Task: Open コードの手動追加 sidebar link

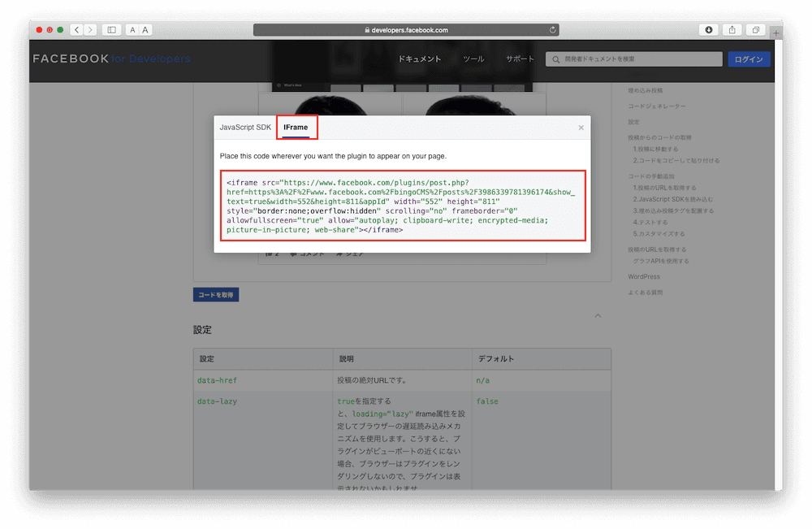Action: [x=651, y=176]
